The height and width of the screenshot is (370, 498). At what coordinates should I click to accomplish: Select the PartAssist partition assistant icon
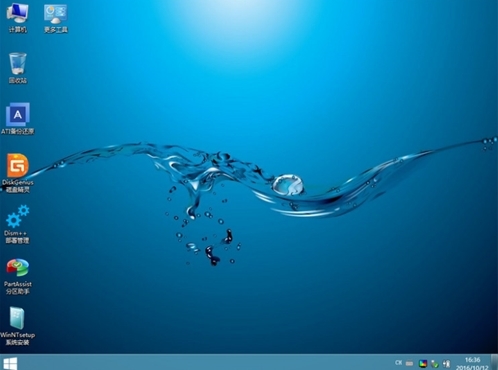(18, 276)
